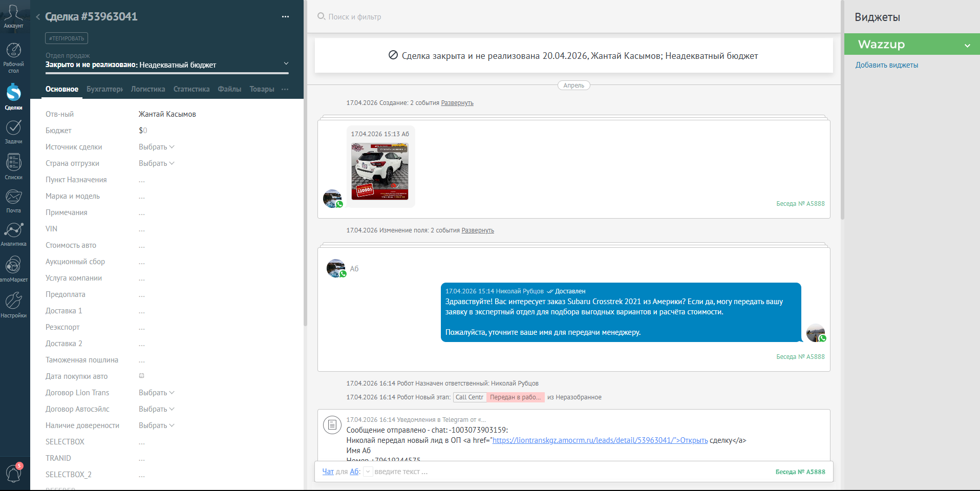Switch to the Файлы tab
Viewport: 980px width, 491px height.
pyautogui.click(x=229, y=89)
